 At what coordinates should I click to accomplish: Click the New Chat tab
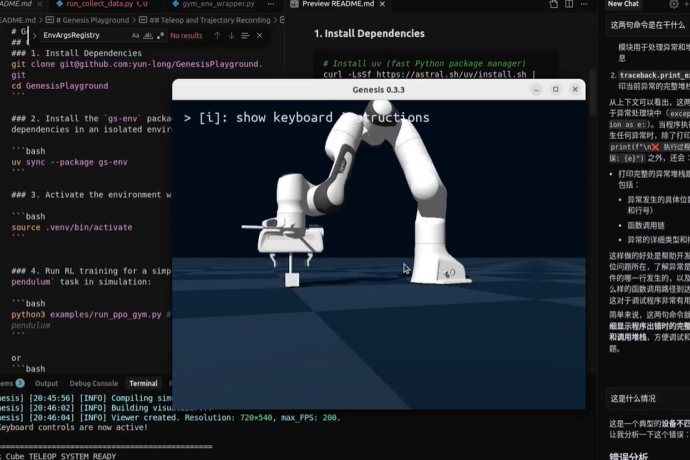coord(623,4)
